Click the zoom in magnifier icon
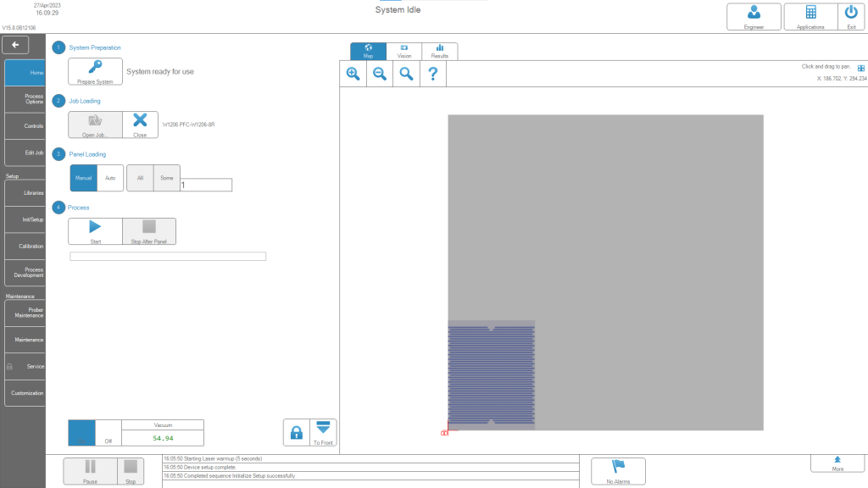This screenshot has width=868, height=488. [353, 74]
